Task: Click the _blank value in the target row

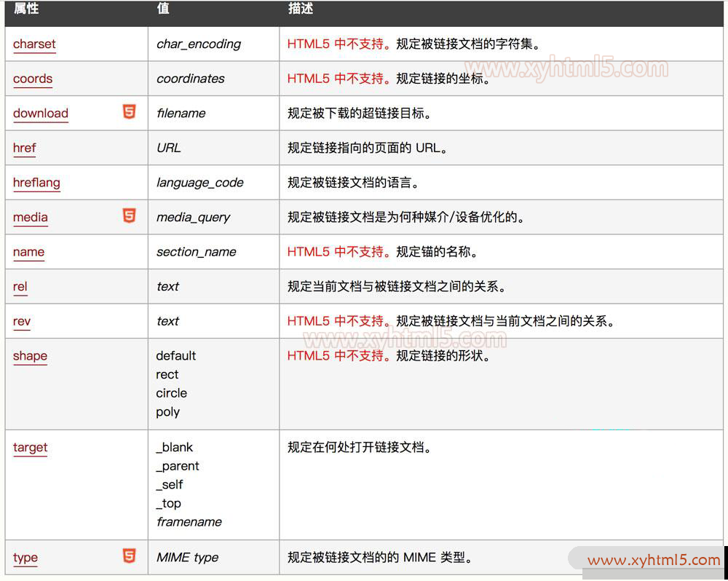Action: coord(175,447)
